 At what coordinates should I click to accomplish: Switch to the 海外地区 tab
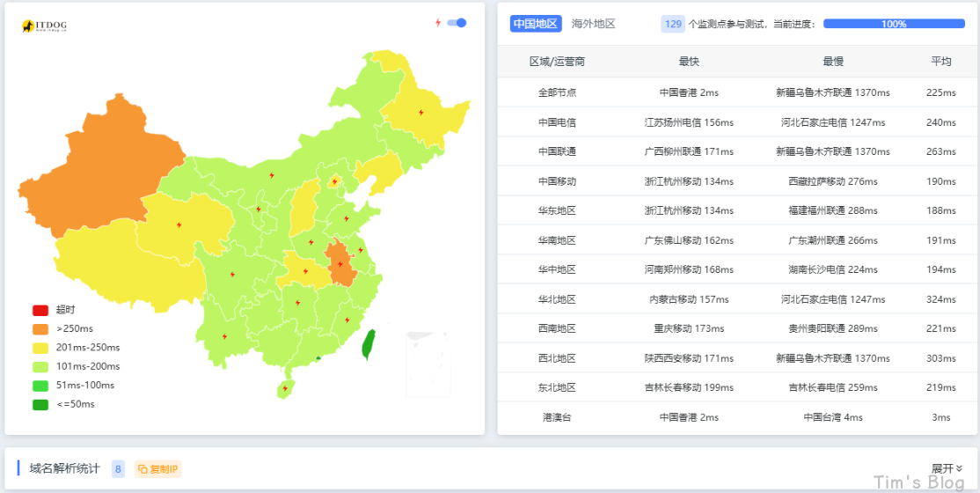(594, 24)
